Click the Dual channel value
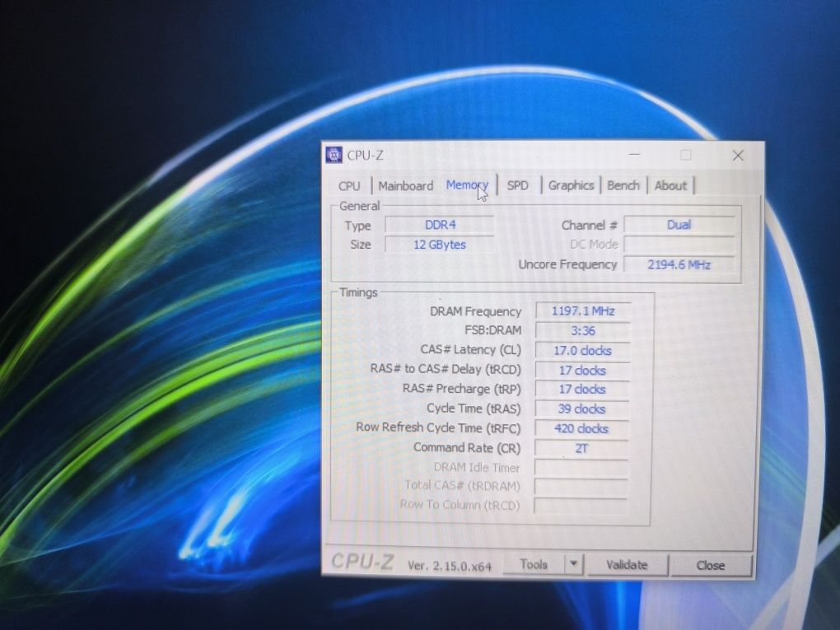 tap(679, 225)
